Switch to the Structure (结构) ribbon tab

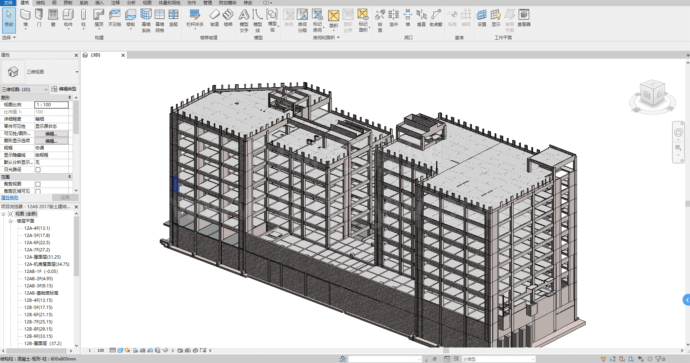pos(40,3)
